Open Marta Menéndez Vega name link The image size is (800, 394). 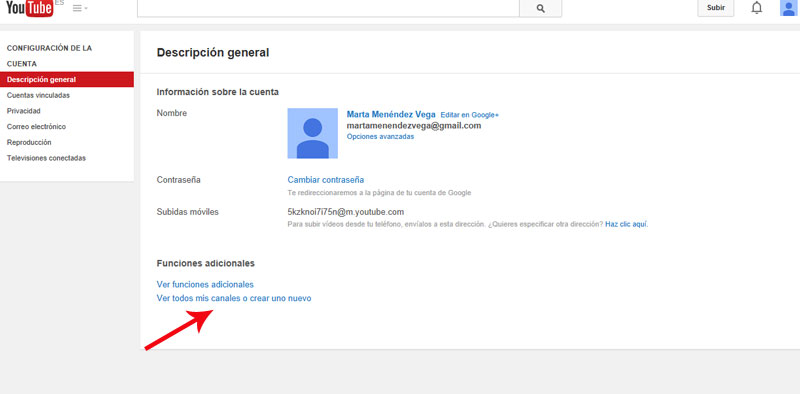tap(391, 115)
